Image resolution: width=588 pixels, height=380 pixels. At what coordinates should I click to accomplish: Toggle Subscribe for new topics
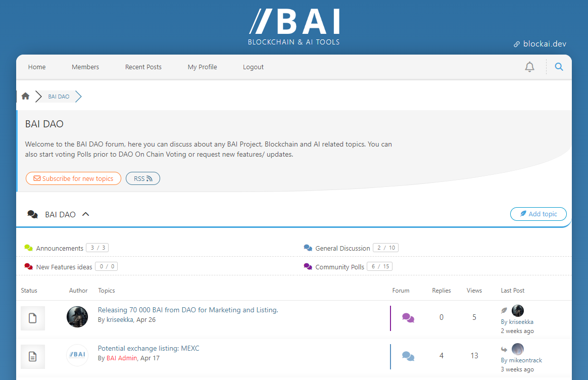73,178
